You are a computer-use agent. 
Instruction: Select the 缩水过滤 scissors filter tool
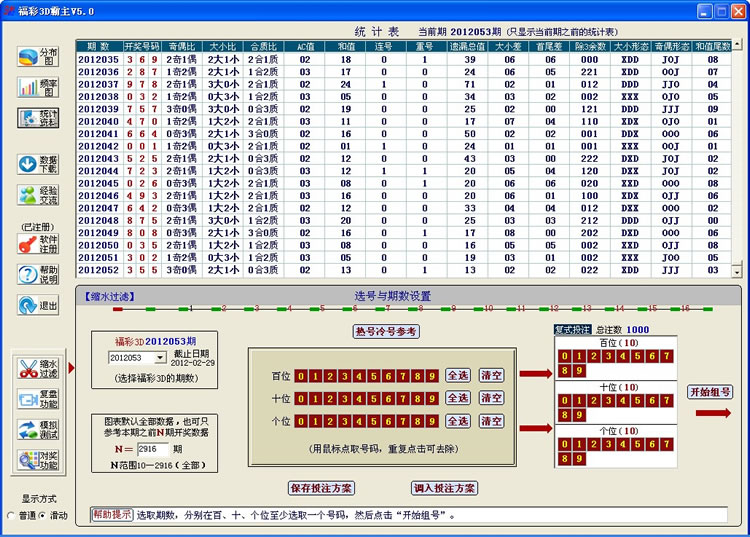pyautogui.click(x=37, y=367)
